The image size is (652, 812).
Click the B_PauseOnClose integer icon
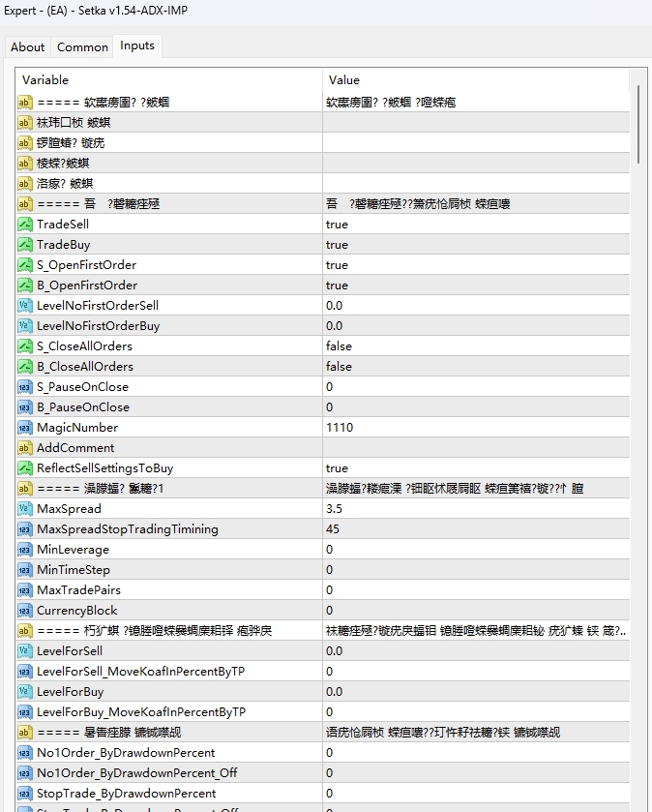[x=25, y=407]
